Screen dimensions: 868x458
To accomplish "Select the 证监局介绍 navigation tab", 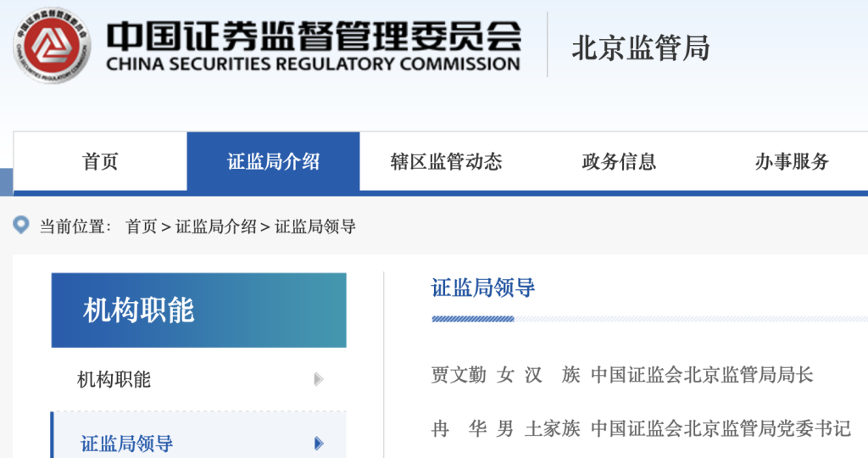I will (273, 162).
